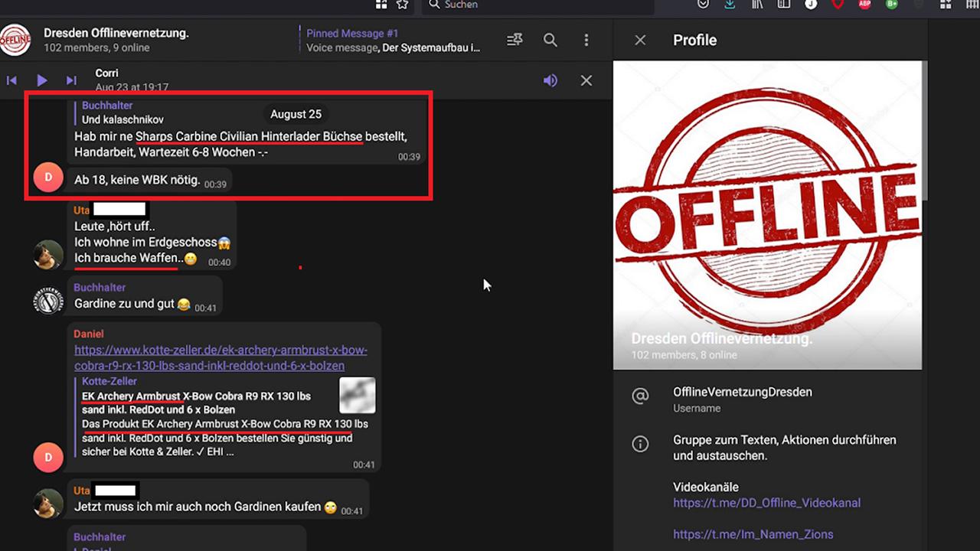Search in this chat
Image resolution: width=980 pixels, height=551 pixels.
pos(550,40)
